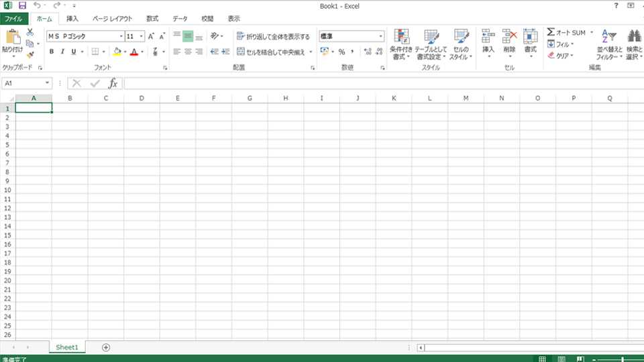Select the Cut scissors icon
644x362 pixels.
coord(30,32)
